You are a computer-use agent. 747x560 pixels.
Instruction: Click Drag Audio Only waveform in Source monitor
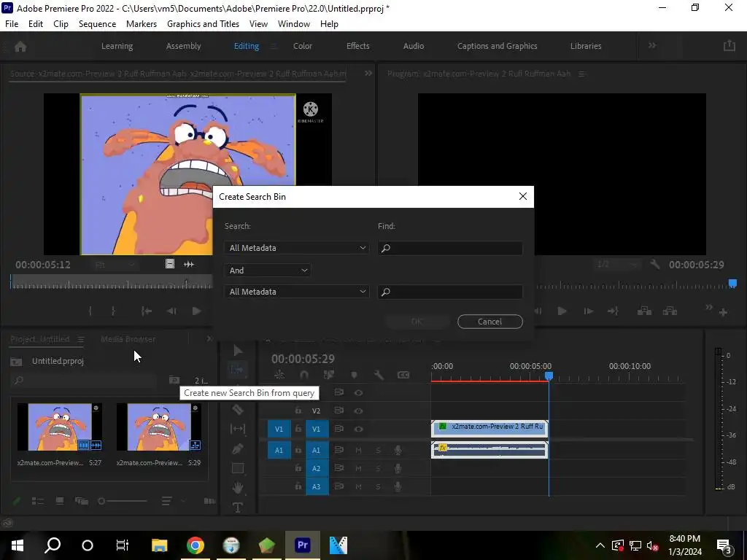(x=189, y=264)
